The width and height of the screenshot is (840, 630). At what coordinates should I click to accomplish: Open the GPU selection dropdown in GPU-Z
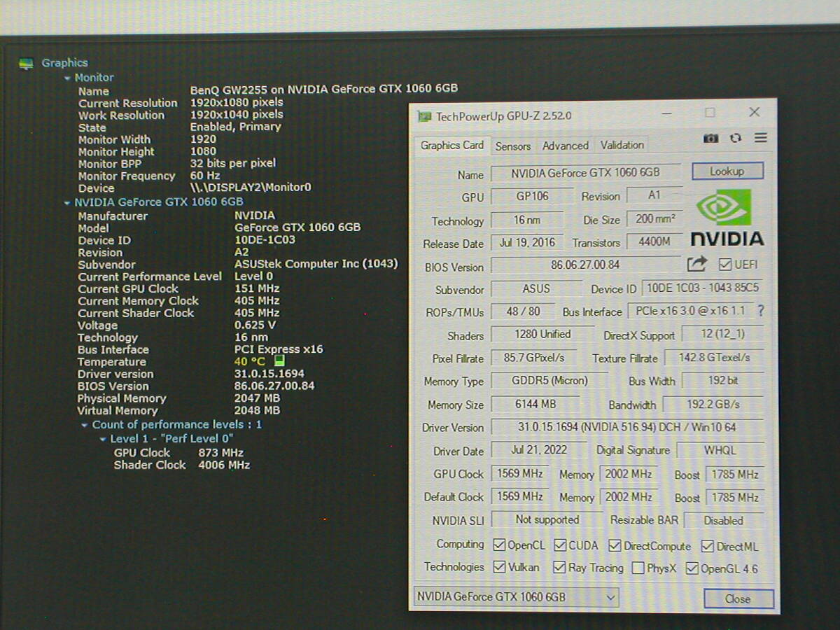click(517, 597)
